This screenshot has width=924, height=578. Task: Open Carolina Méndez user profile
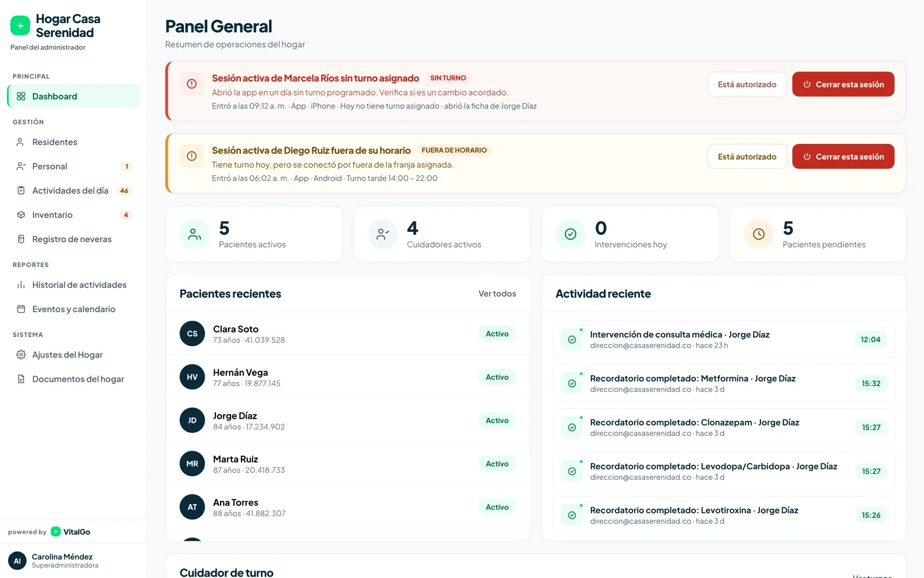[73, 561]
